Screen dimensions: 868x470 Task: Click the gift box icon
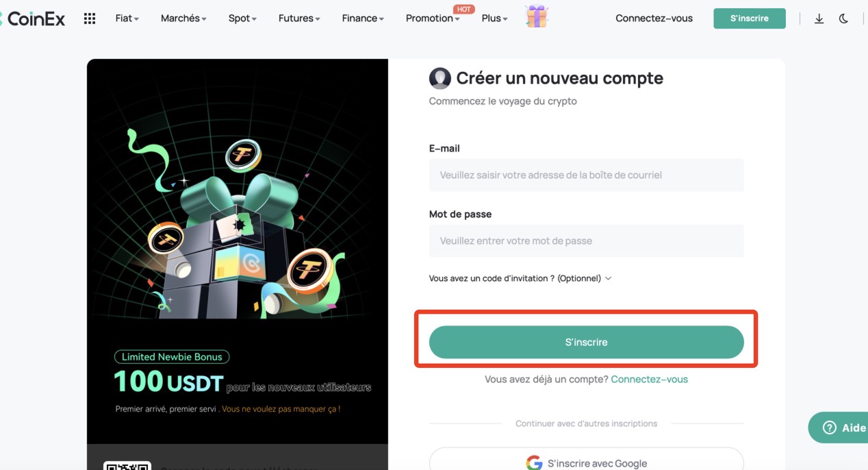(537, 16)
